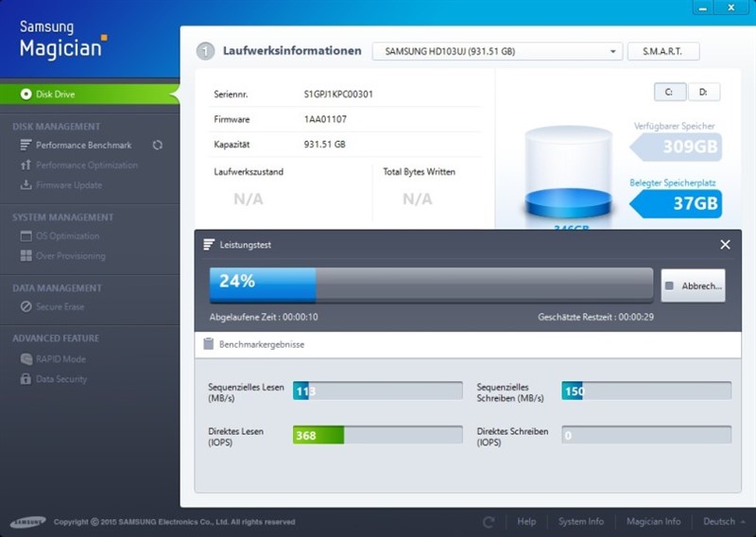Viewport: 756px width, 537px height.
Task: Click the 24% benchmark progress bar
Action: [x=431, y=286]
